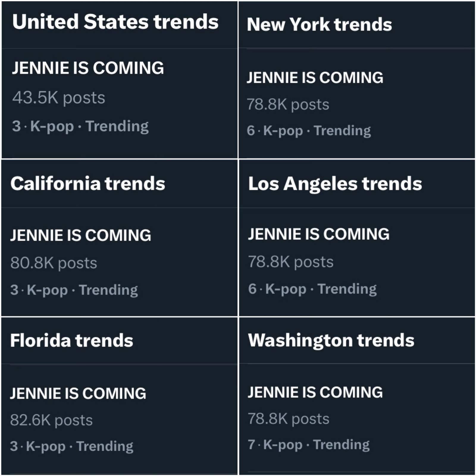Click Florida's 3 · K-pop · Trending label
The image size is (476, 476).
coord(71,446)
